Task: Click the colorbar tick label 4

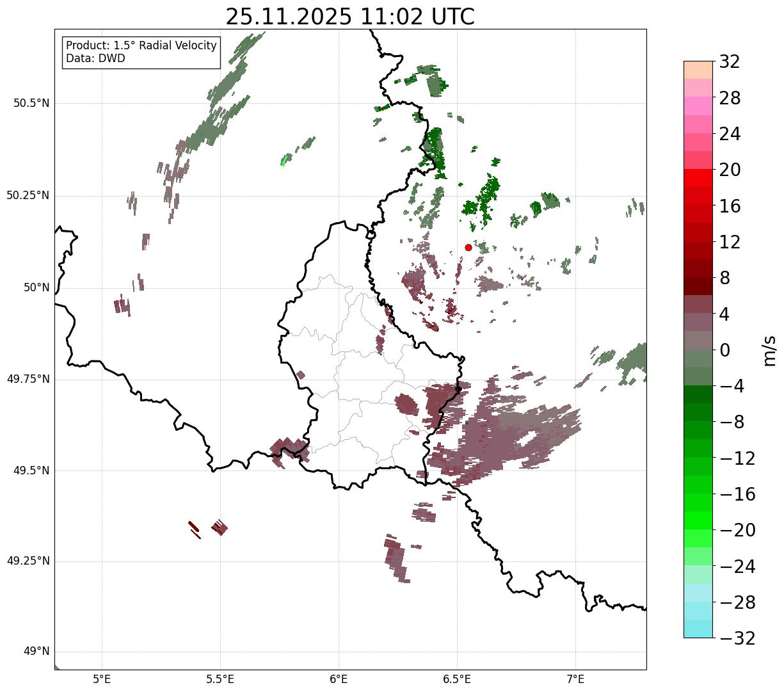Action: click(724, 314)
